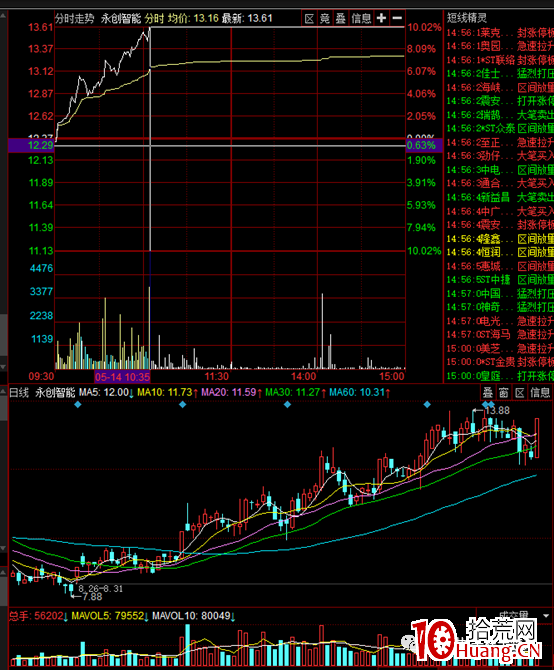Click the MA20: 11.59 indicator label

(x=232, y=393)
